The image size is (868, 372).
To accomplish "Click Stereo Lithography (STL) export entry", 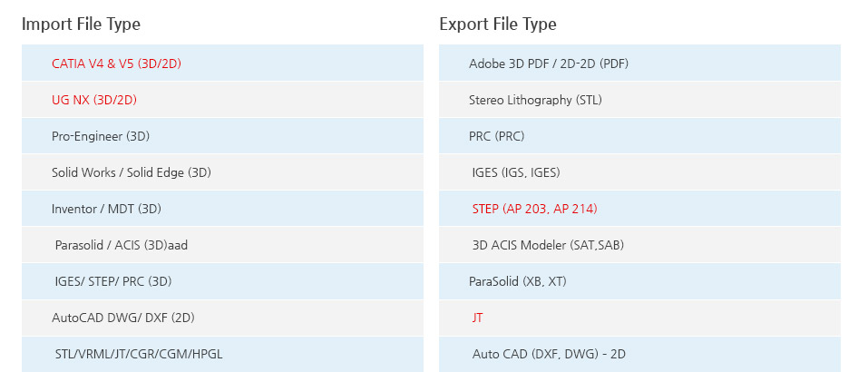I will pyautogui.click(x=535, y=100).
